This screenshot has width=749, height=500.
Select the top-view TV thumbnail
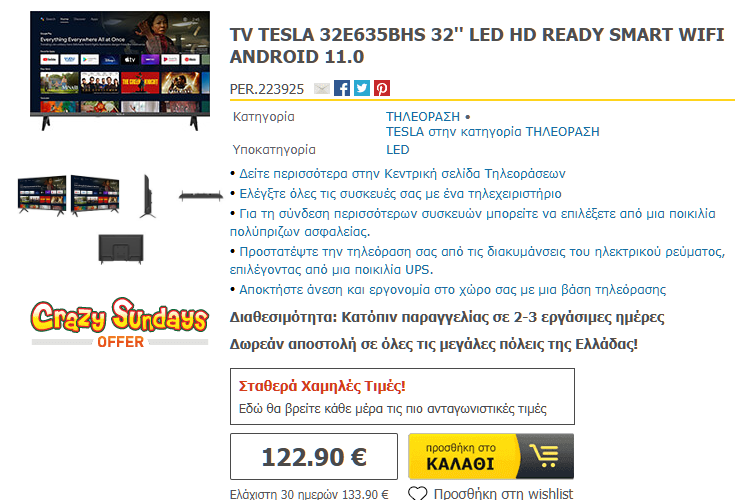pos(201,195)
